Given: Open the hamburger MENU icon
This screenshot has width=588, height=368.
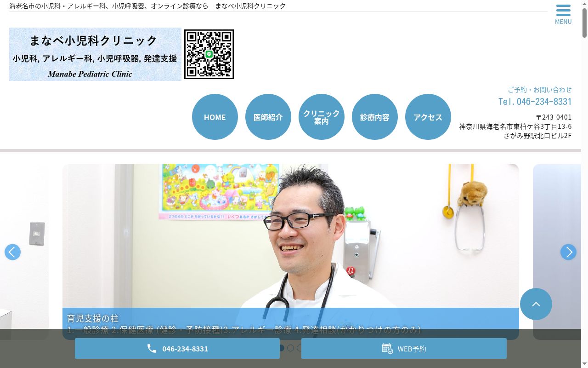Looking at the screenshot, I should (563, 14).
